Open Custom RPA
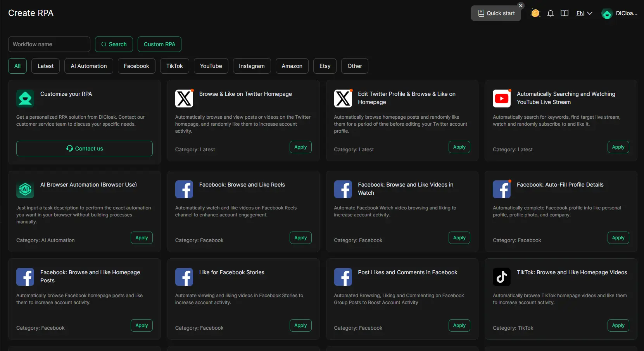This screenshot has height=351, width=644. tap(159, 44)
